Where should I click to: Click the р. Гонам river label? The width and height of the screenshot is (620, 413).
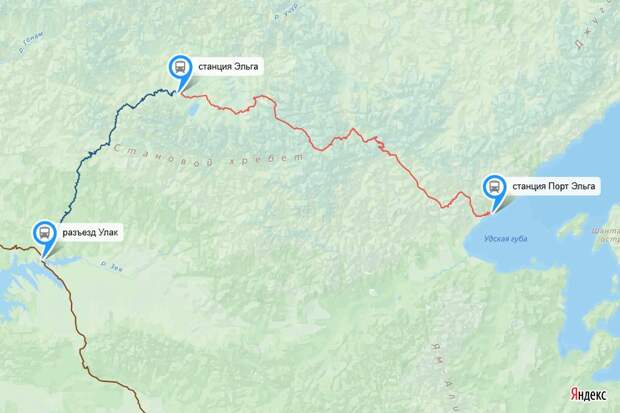[x=31, y=43]
